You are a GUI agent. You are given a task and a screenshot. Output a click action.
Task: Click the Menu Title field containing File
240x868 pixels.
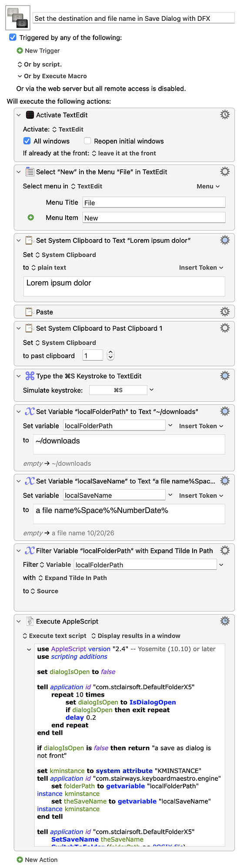pyautogui.click(x=154, y=202)
